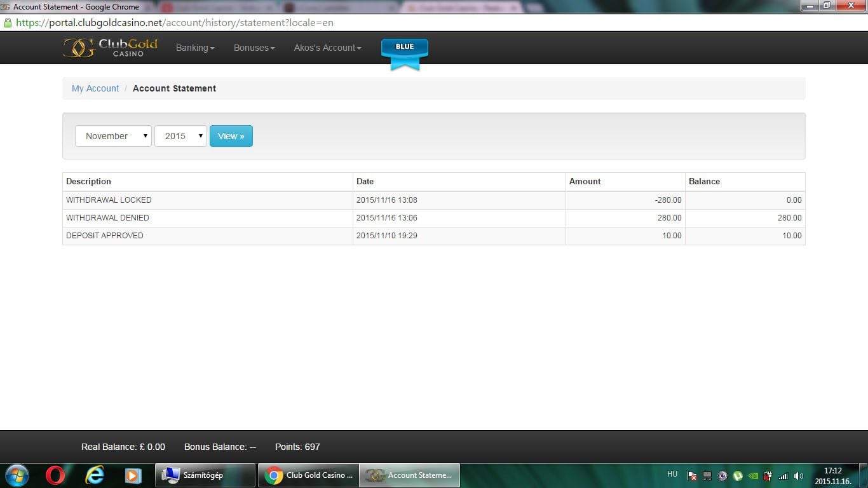Launch Internet Explorer from the taskbar
The height and width of the screenshot is (488, 868).
94,475
